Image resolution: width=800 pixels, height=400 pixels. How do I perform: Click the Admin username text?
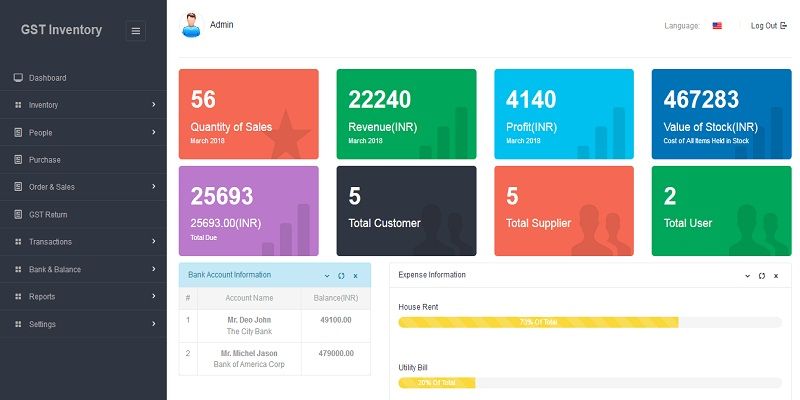click(221, 24)
